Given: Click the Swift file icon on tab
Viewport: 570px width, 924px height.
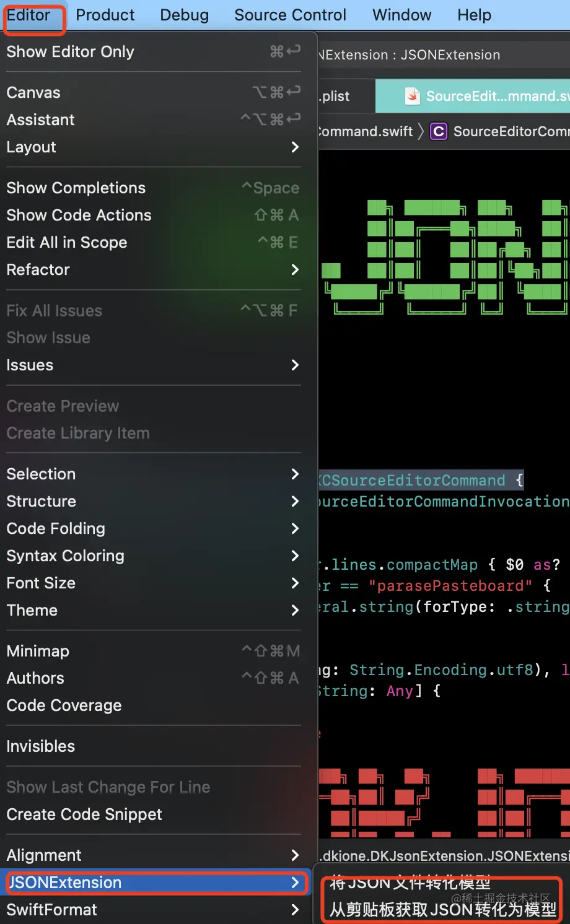Looking at the screenshot, I should (x=412, y=96).
